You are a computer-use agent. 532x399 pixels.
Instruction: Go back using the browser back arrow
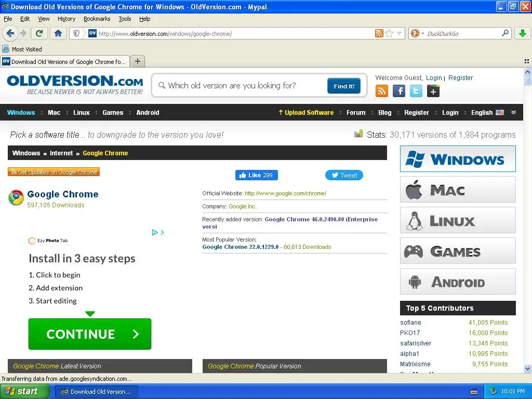(10, 33)
